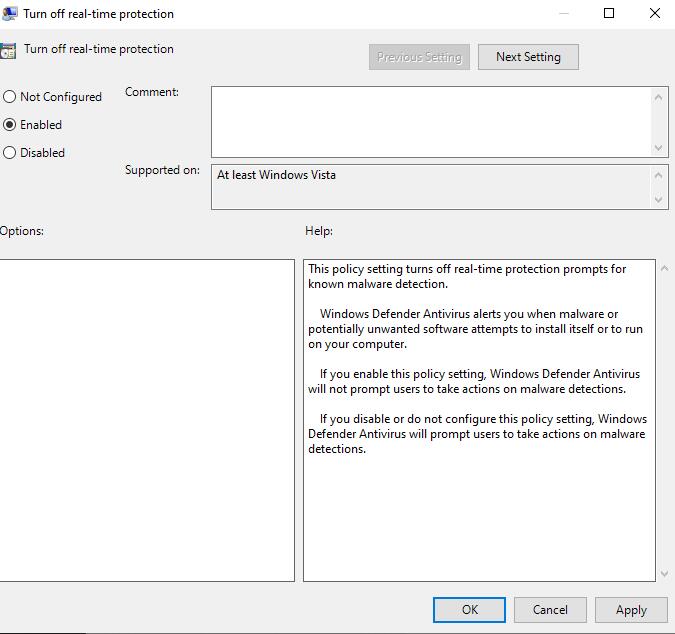Apply the policy changes

631,609
